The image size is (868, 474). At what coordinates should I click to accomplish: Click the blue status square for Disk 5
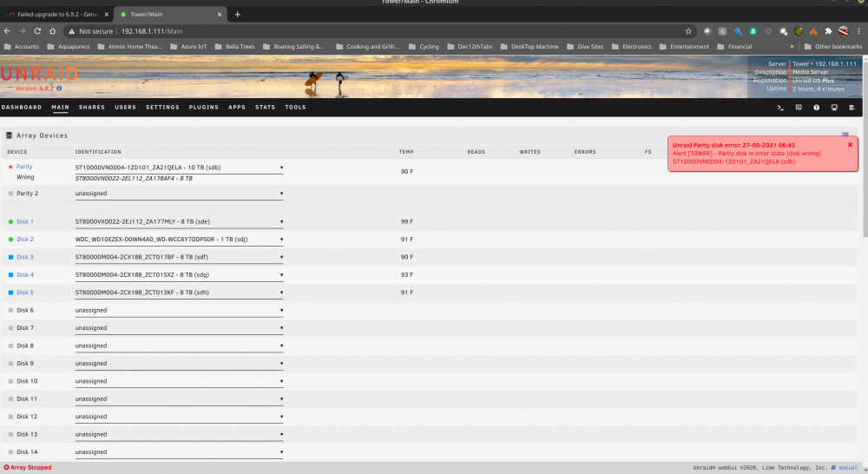10,293
